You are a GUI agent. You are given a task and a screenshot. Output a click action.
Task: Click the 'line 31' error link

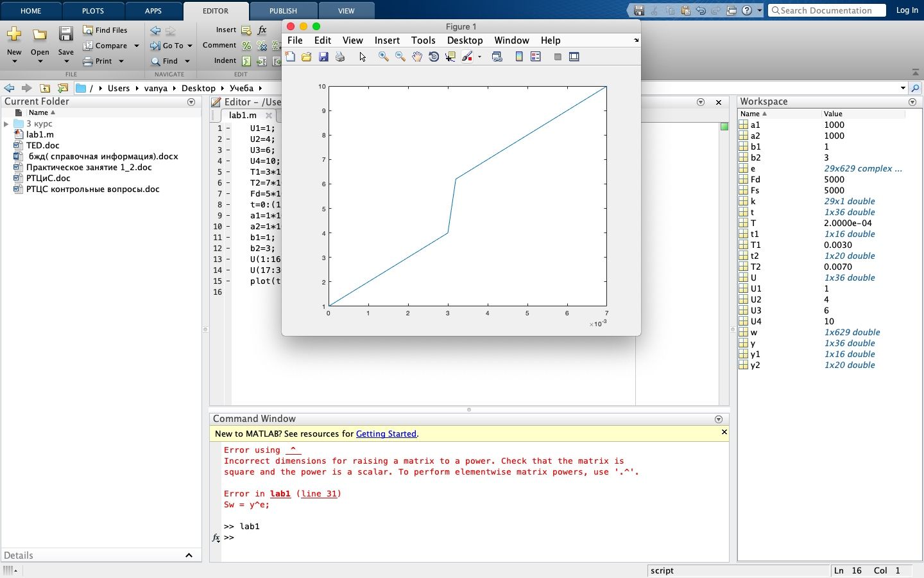[320, 494]
